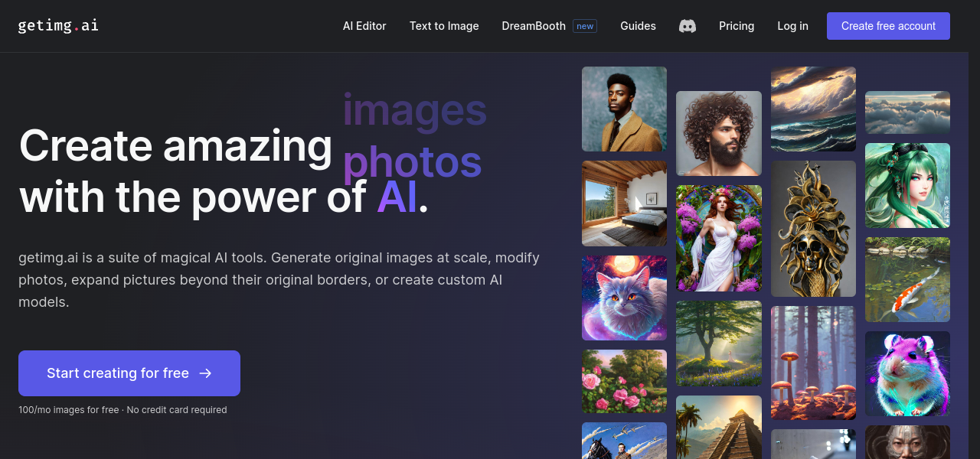Open the stormy ocean waves image

[813, 109]
